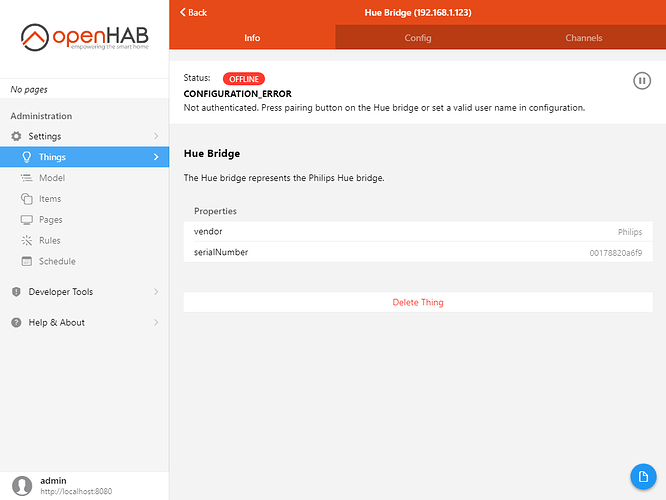Click the Delete Thing button

pos(418,302)
